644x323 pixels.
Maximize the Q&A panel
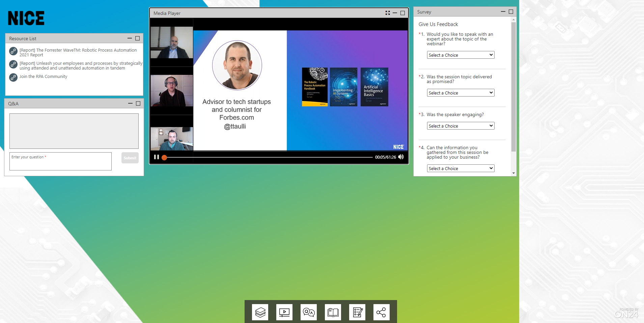tap(138, 103)
